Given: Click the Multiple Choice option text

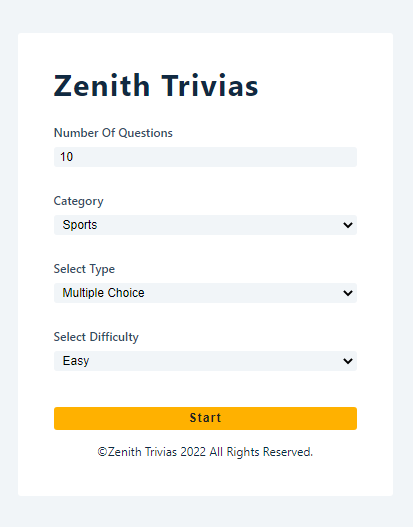Looking at the screenshot, I should 104,293.
